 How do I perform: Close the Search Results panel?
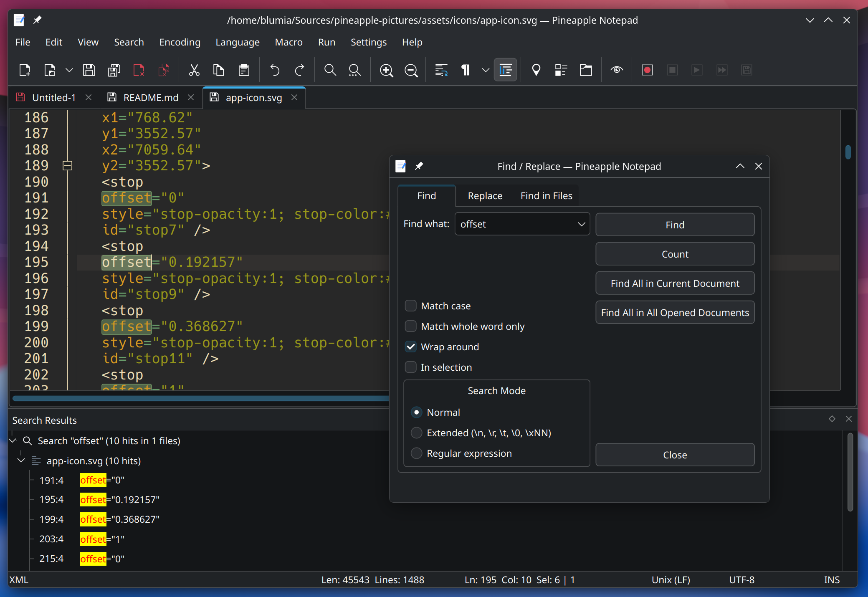(x=849, y=419)
